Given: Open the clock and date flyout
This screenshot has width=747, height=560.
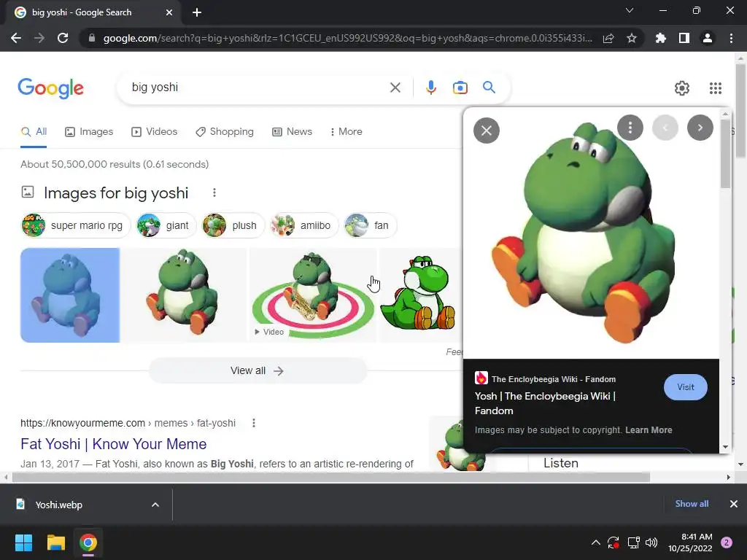Looking at the screenshot, I should point(690,542).
